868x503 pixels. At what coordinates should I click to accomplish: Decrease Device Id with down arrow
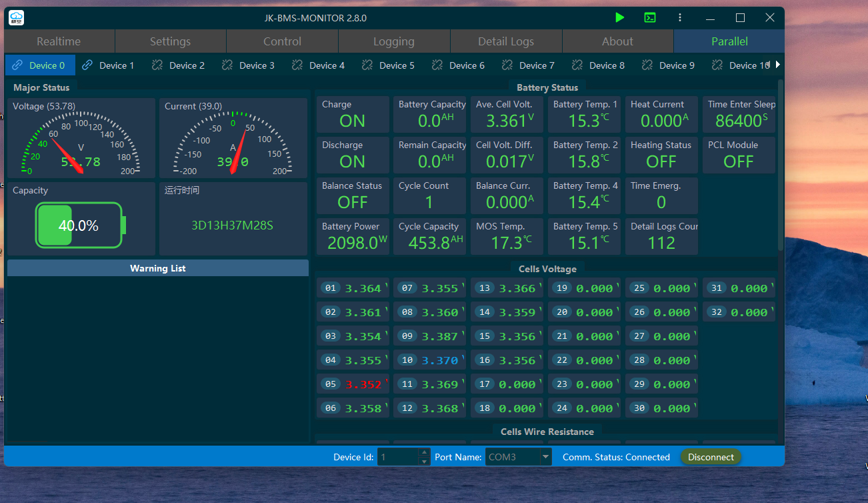pos(424,461)
